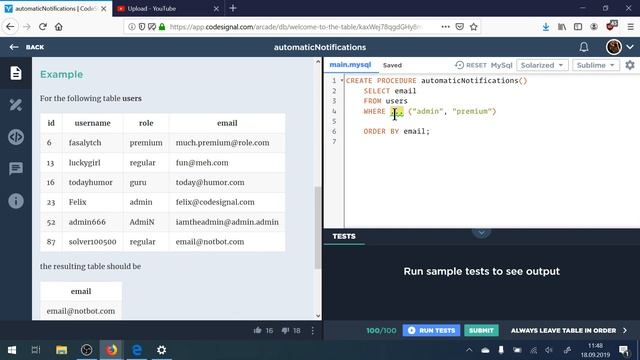This screenshot has height=360, width=640.
Task: Open the drafts pencil-ruler sidebar icon
Action: coord(16,105)
